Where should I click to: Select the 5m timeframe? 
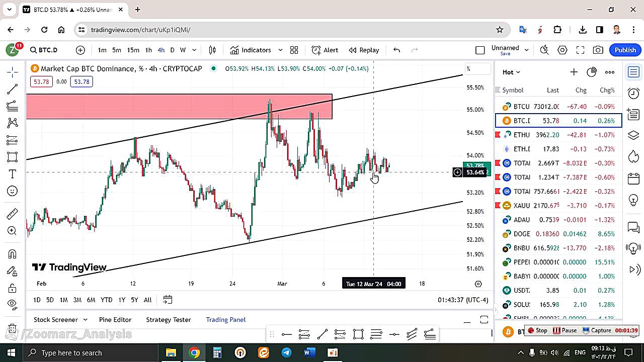[x=117, y=50]
